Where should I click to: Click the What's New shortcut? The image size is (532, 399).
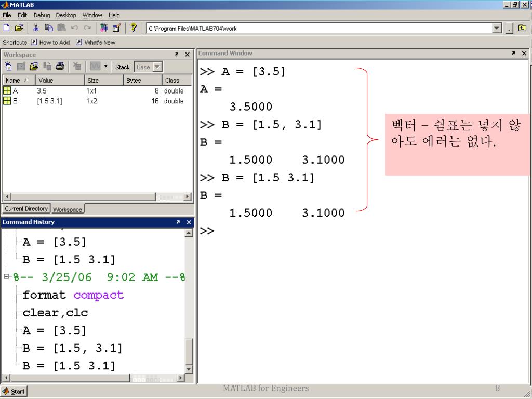point(96,43)
